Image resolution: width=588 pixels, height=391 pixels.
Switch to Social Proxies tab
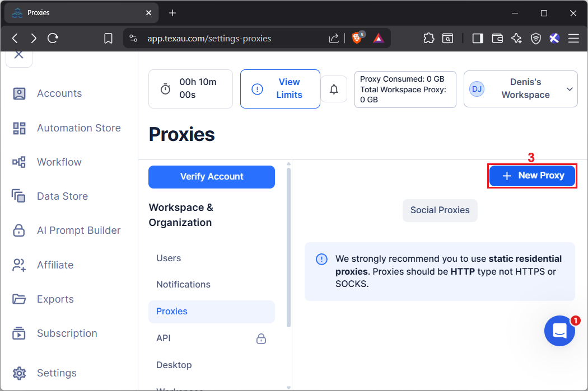(x=440, y=210)
